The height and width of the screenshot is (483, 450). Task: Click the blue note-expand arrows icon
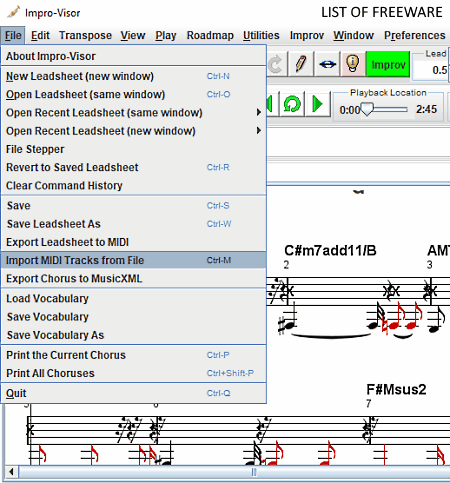(x=327, y=64)
